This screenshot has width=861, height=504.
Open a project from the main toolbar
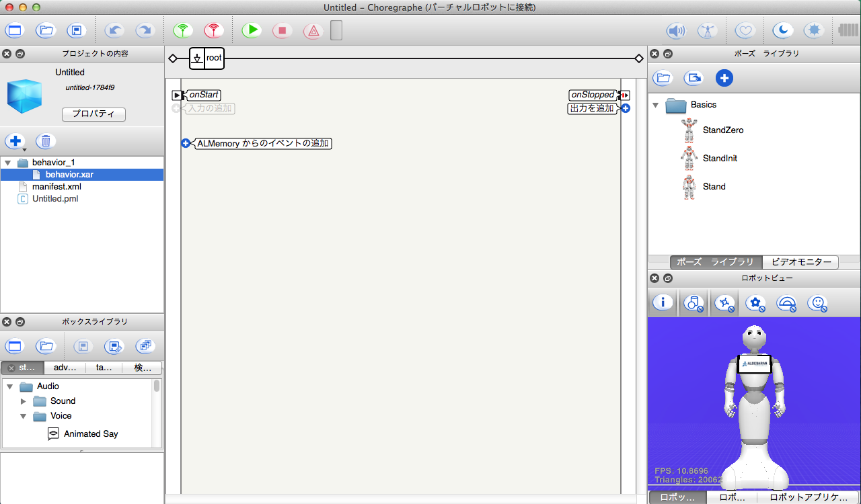point(46,30)
